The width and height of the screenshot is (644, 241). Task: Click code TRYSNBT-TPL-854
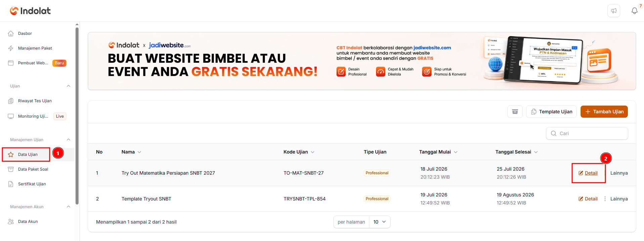pos(305,199)
